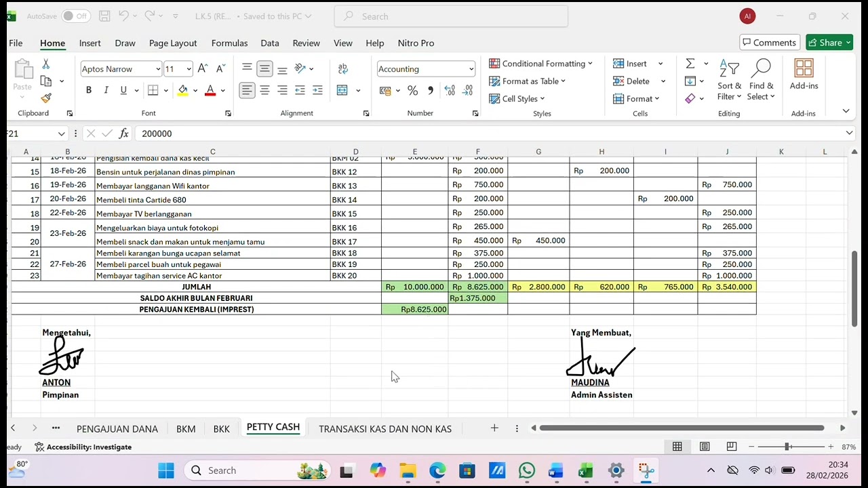Toggle Middle Align vertical alignment
868x488 pixels.
point(264,68)
